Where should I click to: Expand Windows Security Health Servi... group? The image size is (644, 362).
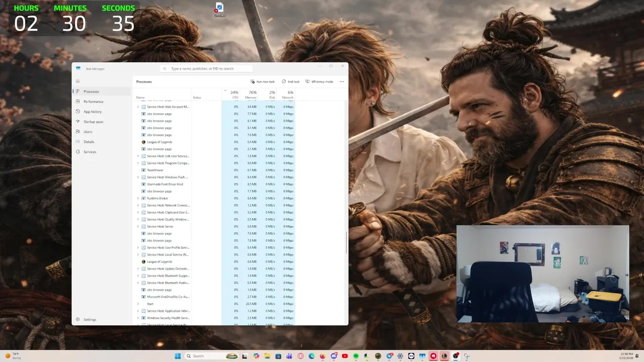pyautogui.click(x=138, y=318)
